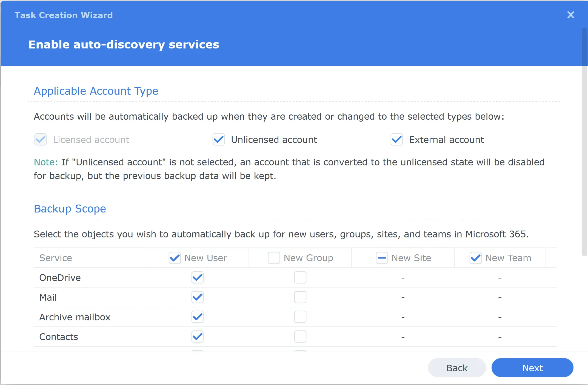Uncheck OneDrive for New User

[x=197, y=278]
